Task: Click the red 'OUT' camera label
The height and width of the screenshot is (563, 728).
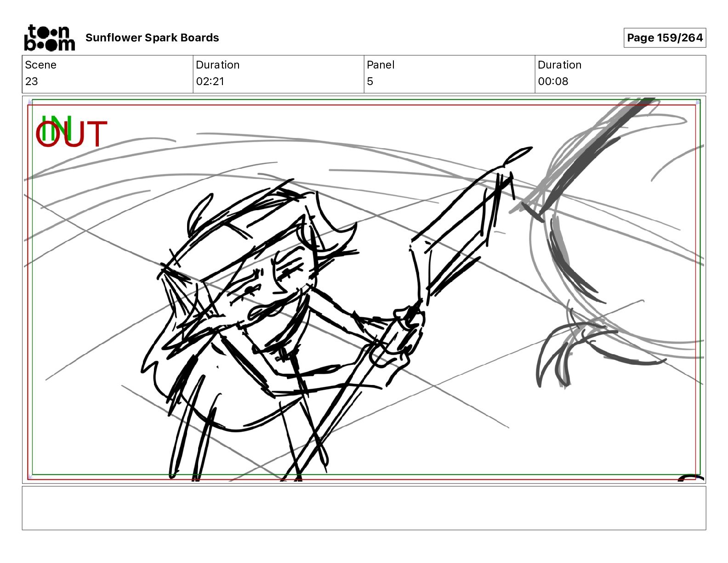Action: coord(71,134)
